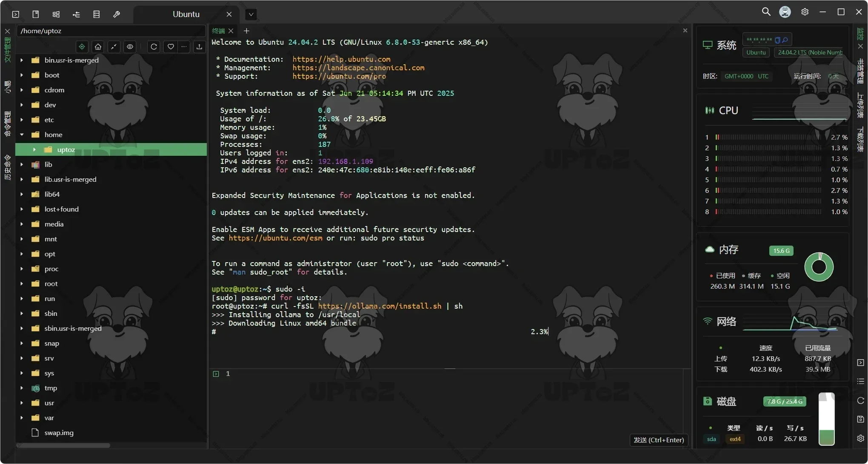Click the save disk icon in right sidebar
The height and width of the screenshot is (464, 868).
[x=861, y=419]
